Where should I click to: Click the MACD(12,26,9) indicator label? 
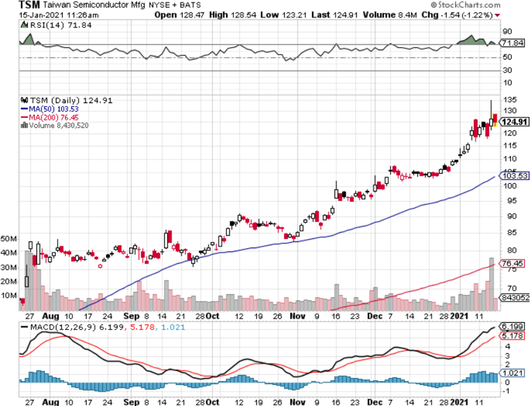coord(64,327)
